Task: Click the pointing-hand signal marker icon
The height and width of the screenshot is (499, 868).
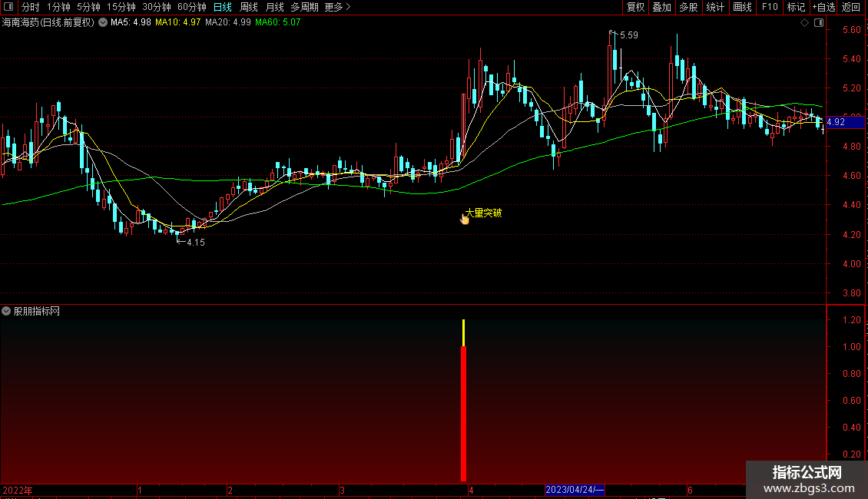Action: tap(464, 219)
